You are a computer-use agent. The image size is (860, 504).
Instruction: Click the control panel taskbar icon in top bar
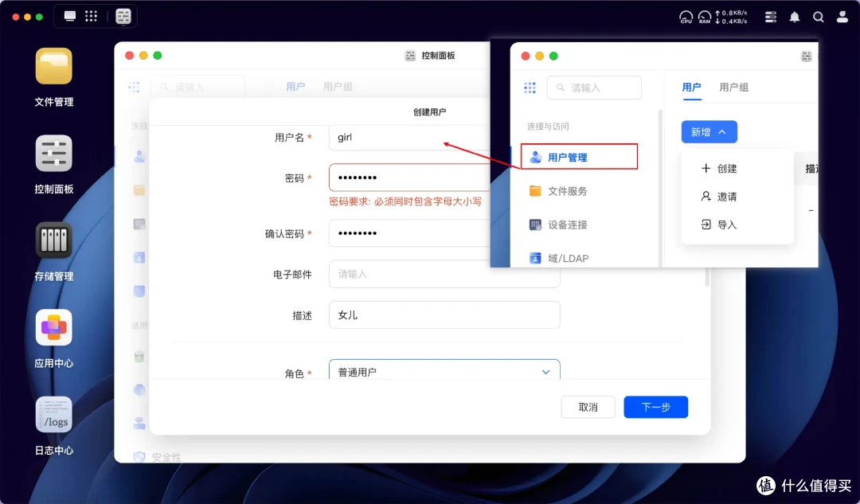tap(123, 17)
